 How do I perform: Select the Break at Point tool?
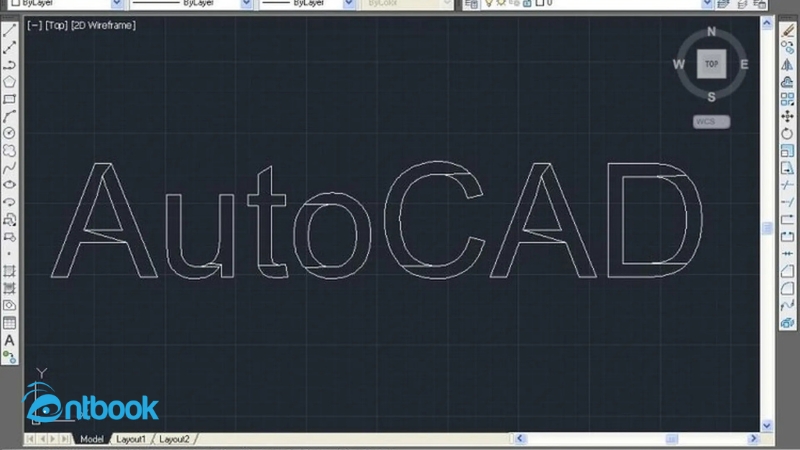point(787,219)
